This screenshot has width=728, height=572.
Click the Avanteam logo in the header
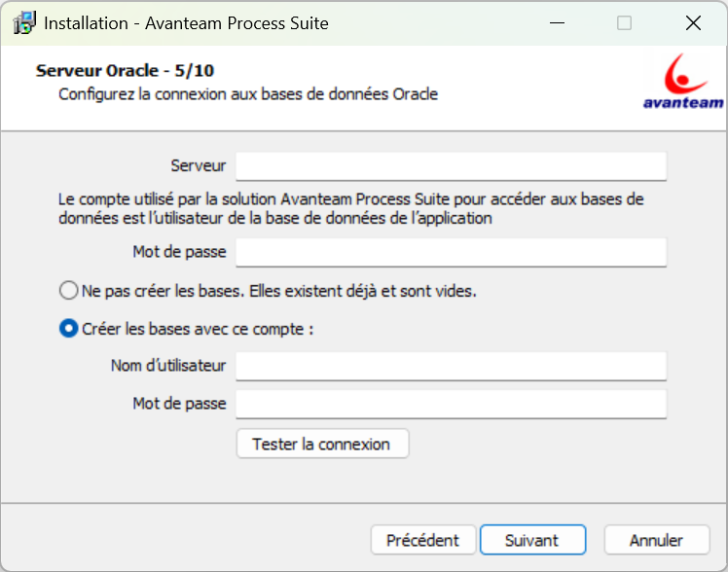683,82
